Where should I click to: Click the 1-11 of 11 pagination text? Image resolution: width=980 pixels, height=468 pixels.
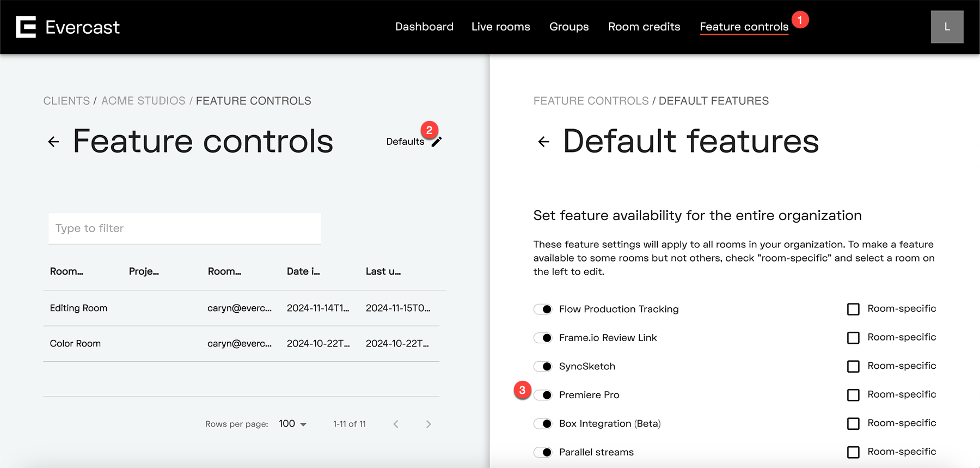point(350,424)
